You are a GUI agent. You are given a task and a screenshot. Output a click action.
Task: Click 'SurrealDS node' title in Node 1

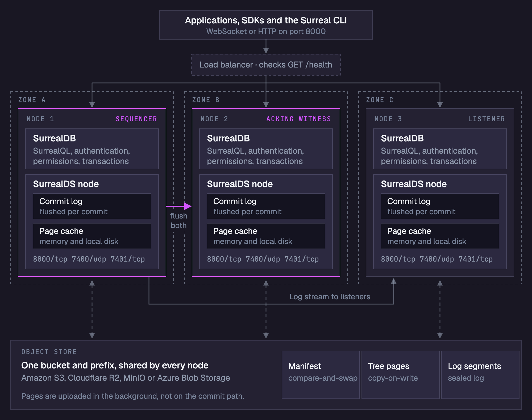(66, 184)
